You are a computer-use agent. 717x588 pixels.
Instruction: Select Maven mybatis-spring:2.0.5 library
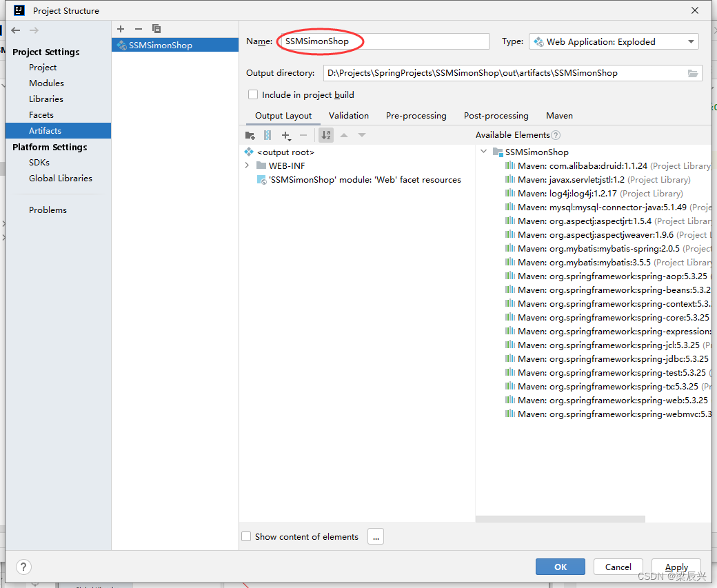pos(608,248)
